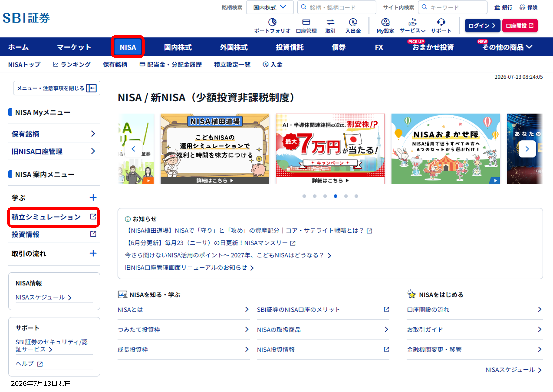Open the 金融機関変更・移管 link
This screenshot has width=553, height=392.
click(475, 349)
